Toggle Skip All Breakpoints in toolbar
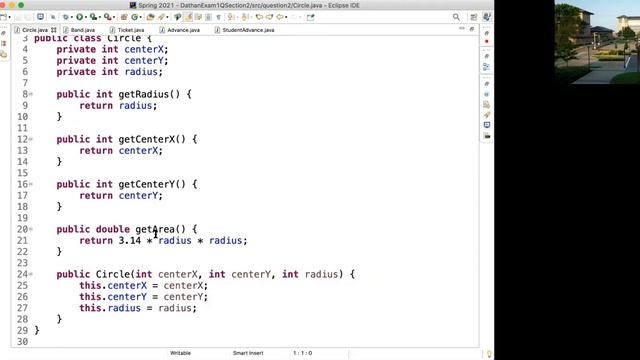The height and width of the screenshot is (360, 640). [x=53, y=17]
